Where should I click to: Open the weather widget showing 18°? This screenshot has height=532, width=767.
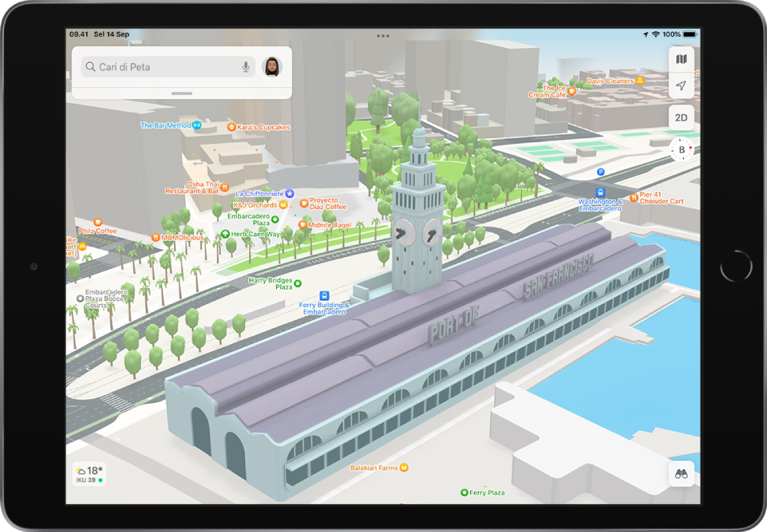[89, 474]
